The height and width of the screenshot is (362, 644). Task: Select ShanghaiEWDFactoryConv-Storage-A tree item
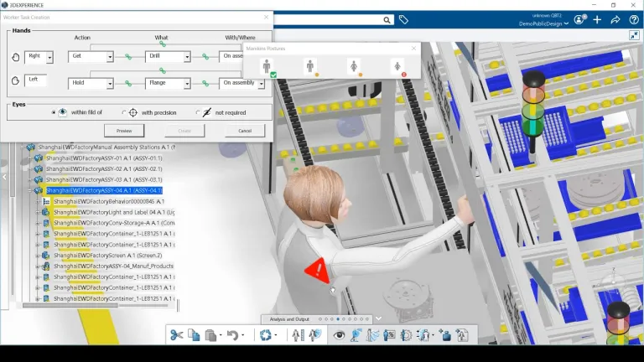(114, 223)
